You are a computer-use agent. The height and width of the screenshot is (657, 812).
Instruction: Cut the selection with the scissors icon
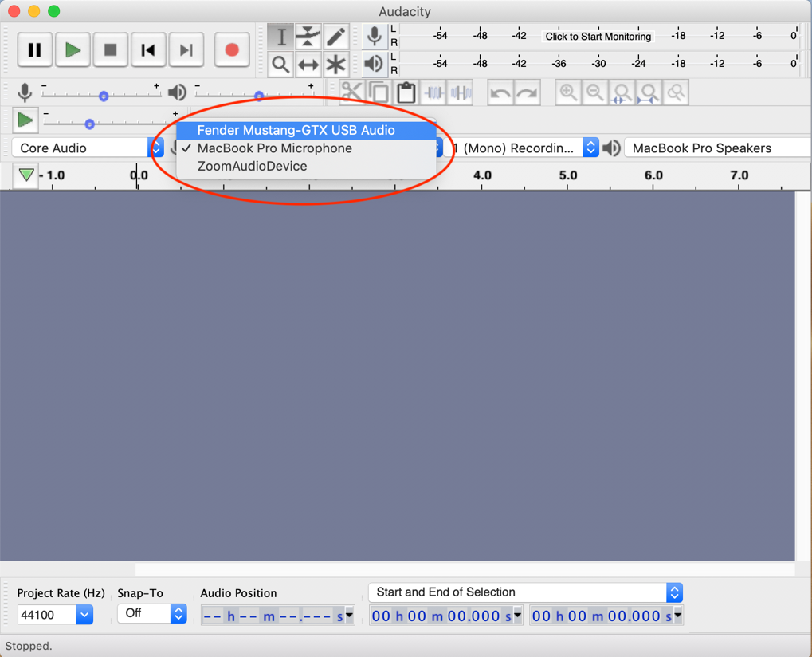(352, 92)
